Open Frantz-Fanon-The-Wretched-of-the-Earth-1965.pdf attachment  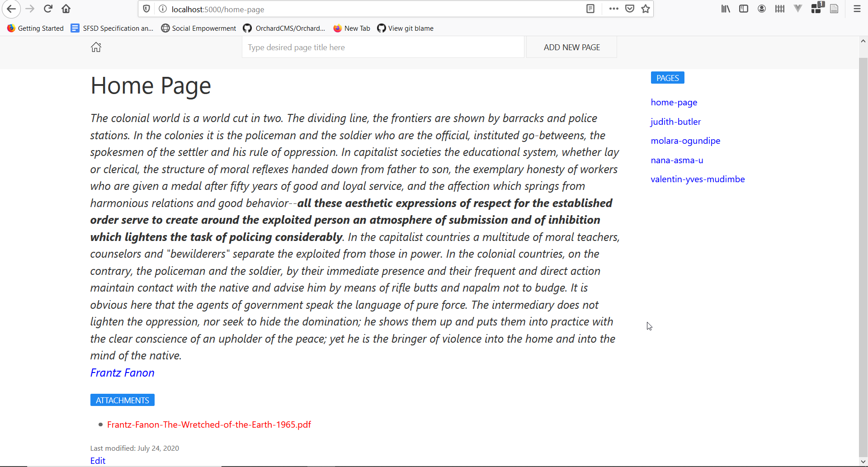(x=209, y=425)
